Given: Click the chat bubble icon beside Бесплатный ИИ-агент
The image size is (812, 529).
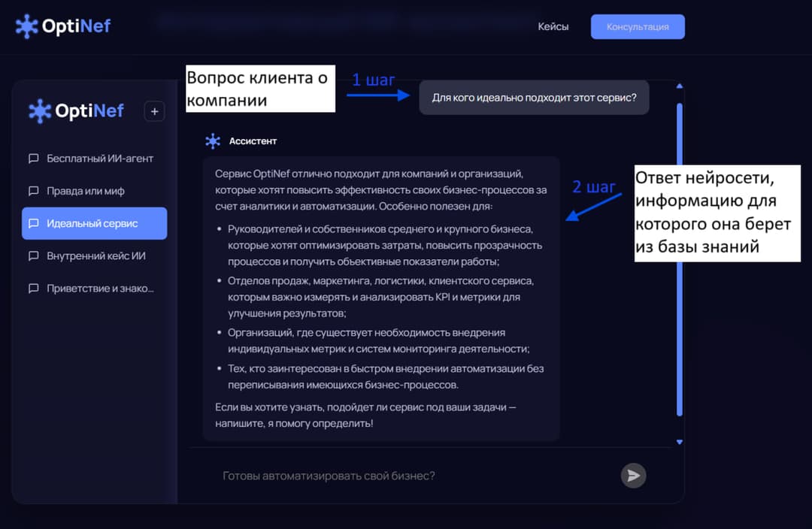Looking at the screenshot, I should (32, 159).
